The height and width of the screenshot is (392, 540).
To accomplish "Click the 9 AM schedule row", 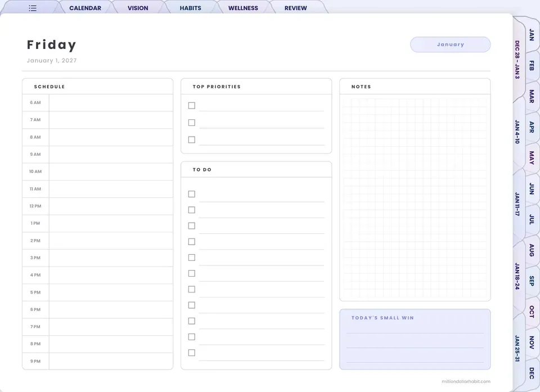I will pyautogui.click(x=97, y=154).
